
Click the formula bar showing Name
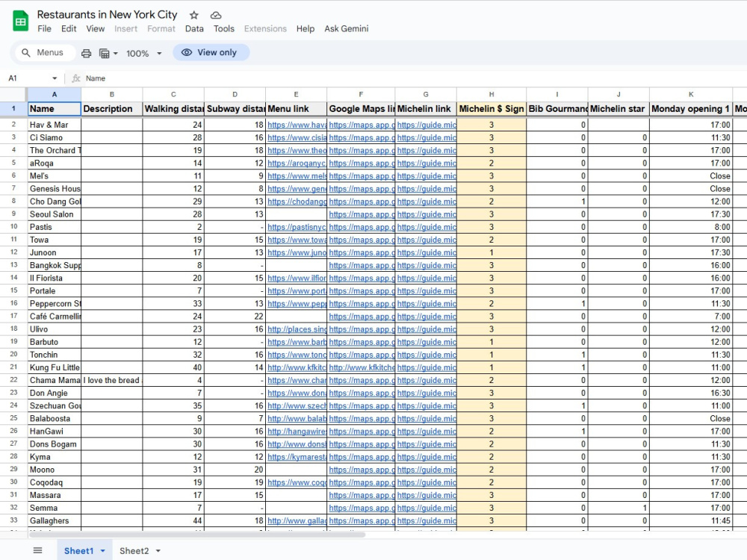click(415, 78)
